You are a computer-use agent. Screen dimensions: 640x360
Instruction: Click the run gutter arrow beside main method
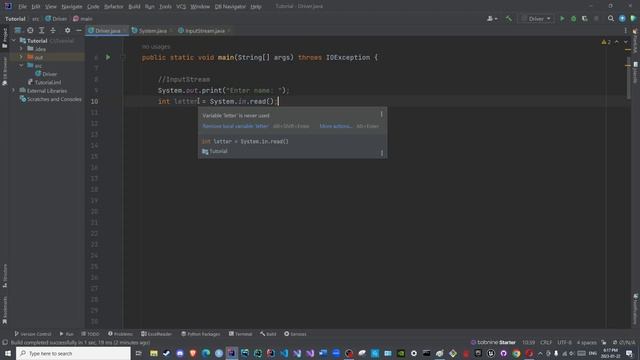108,57
